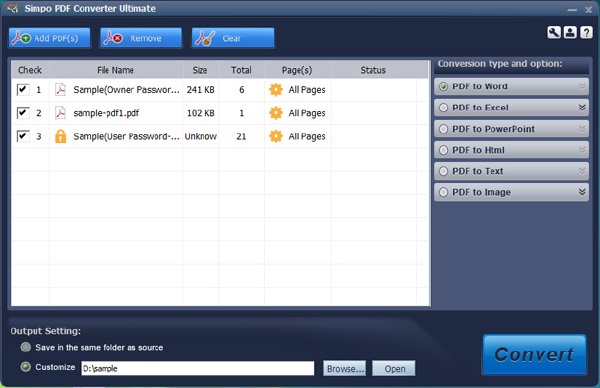Uncheck the checkbox for file row 1
Image resolution: width=600 pixels, height=388 pixels.
[x=23, y=90]
